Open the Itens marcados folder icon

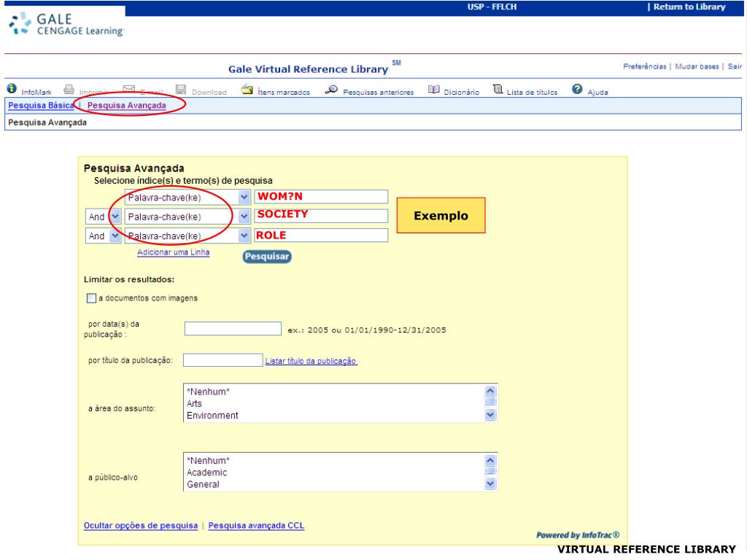pyautogui.click(x=247, y=89)
